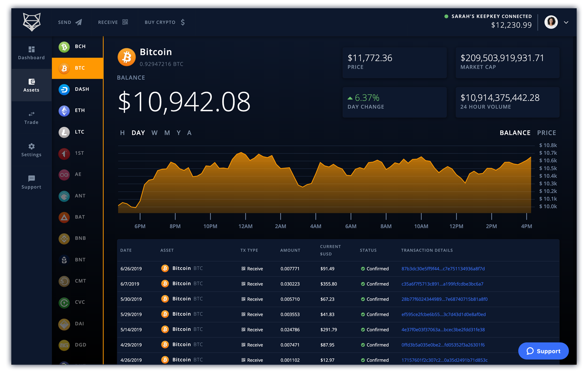Click the Sarah's KeepKey Connected status
Image resolution: width=588 pixels, height=373 pixels.
[x=488, y=17]
